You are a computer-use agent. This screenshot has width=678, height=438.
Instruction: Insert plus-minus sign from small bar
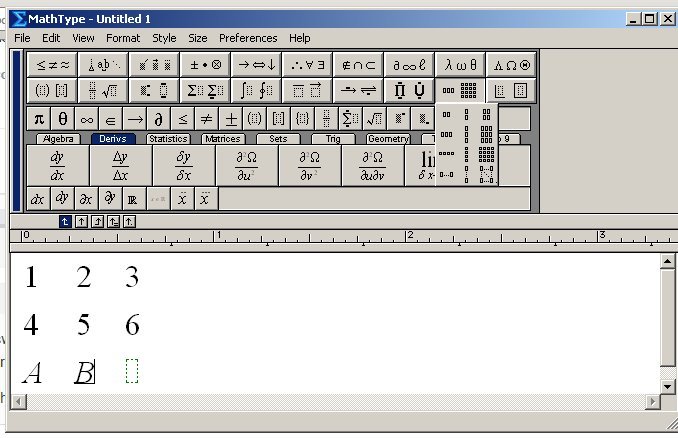231,119
